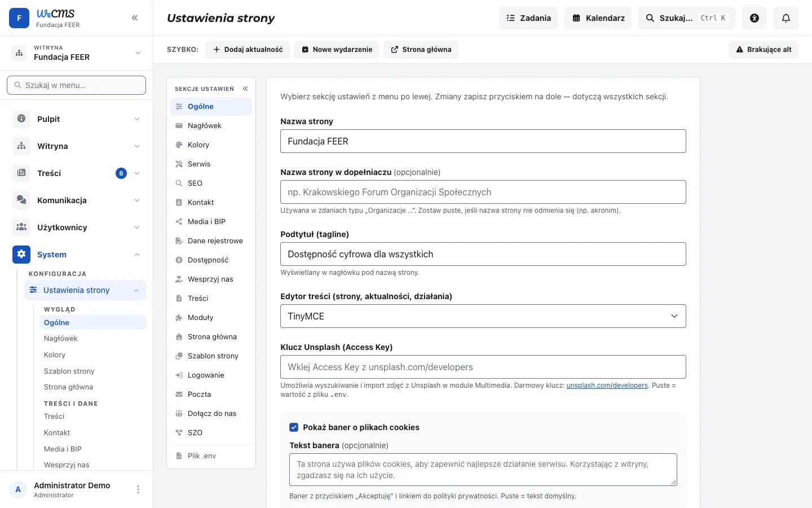Click the SEO magnifier icon in settings sections
812x508 pixels.
(179, 183)
